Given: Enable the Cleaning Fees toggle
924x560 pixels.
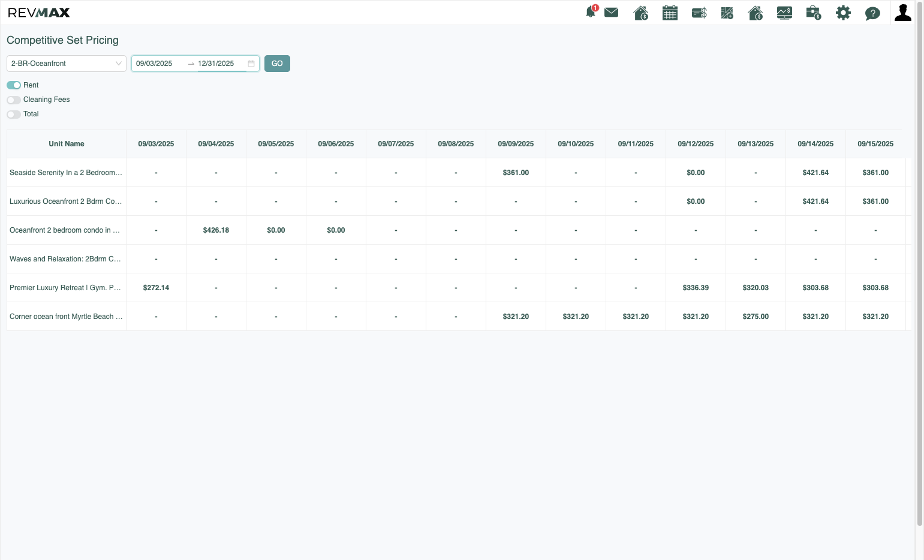Looking at the screenshot, I should click(14, 100).
